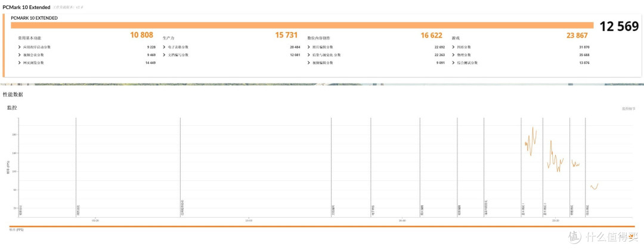Click the 游戏 category heading

(456, 38)
